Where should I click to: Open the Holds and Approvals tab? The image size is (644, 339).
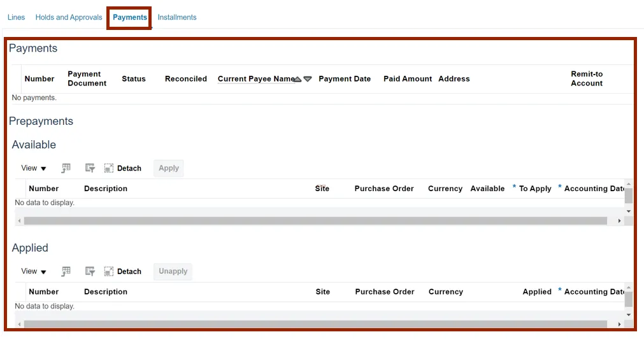point(69,17)
